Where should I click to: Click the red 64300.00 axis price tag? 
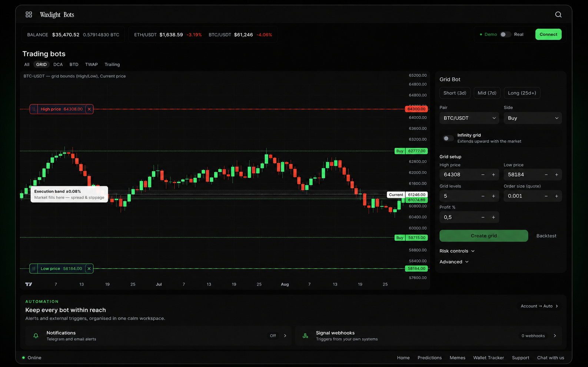point(416,109)
